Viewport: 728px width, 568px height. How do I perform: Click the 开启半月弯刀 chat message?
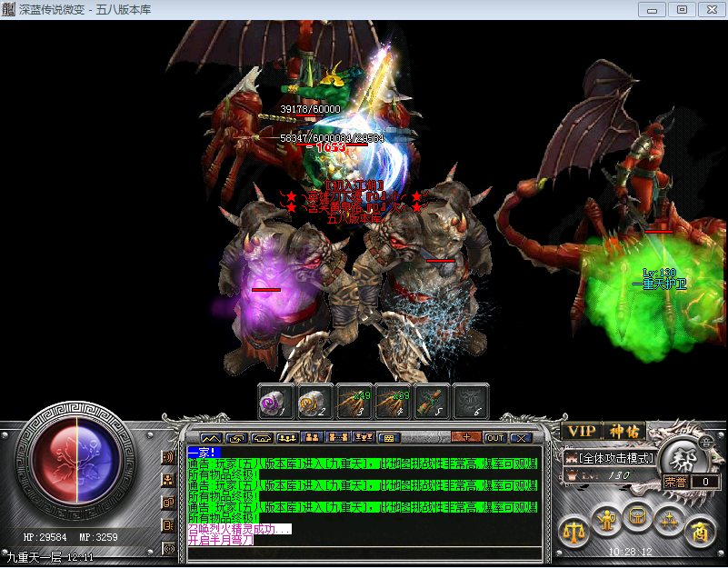tap(221, 540)
